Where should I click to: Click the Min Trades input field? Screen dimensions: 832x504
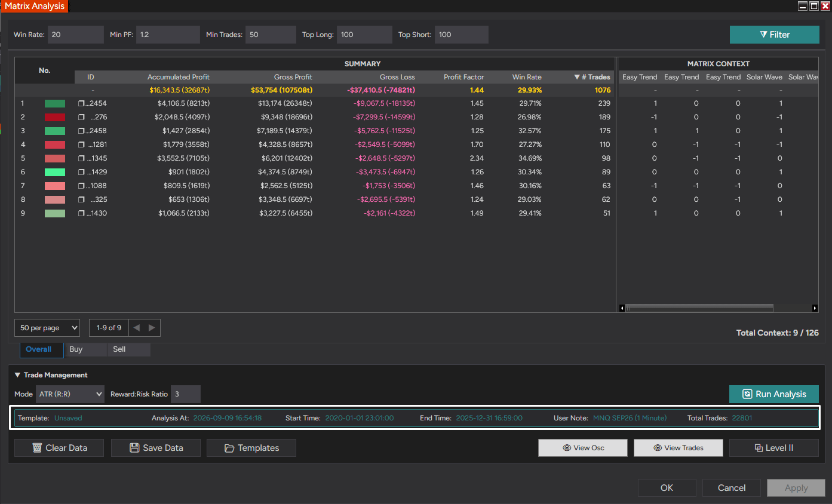coord(271,35)
